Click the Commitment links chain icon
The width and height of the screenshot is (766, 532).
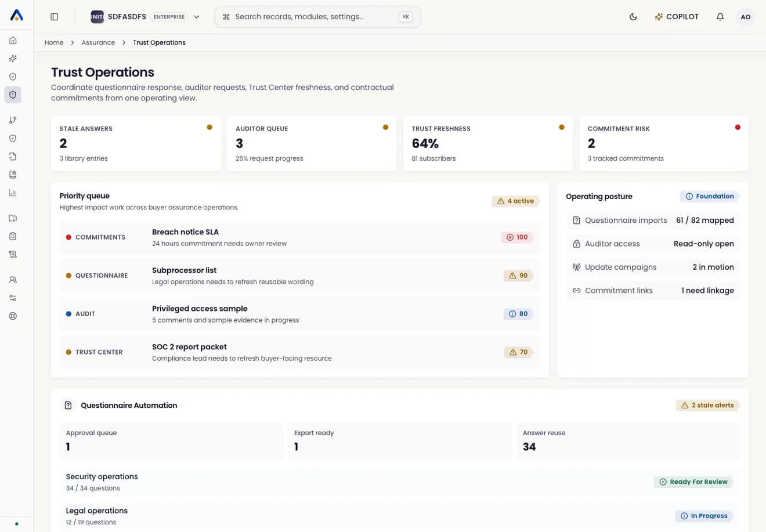pos(576,291)
